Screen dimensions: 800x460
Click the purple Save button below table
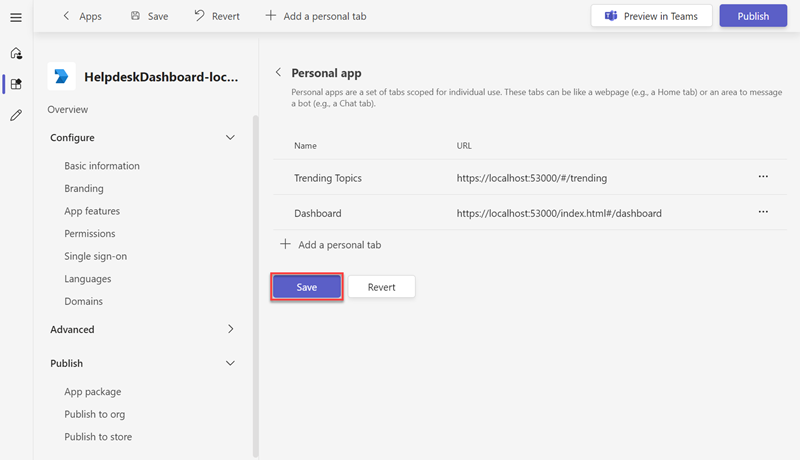click(x=307, y=287)
